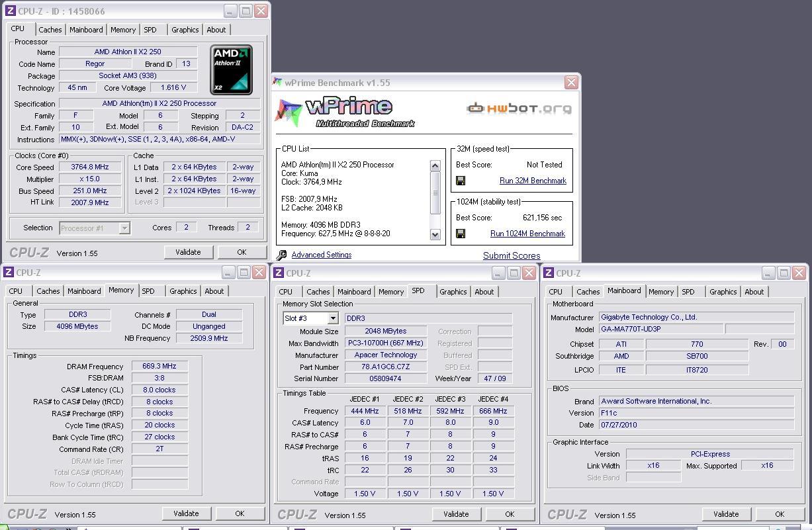812x530 pixels.
Task: Click the Part Number 78.A1GC6.C7Z field
Action: (386, 367)
